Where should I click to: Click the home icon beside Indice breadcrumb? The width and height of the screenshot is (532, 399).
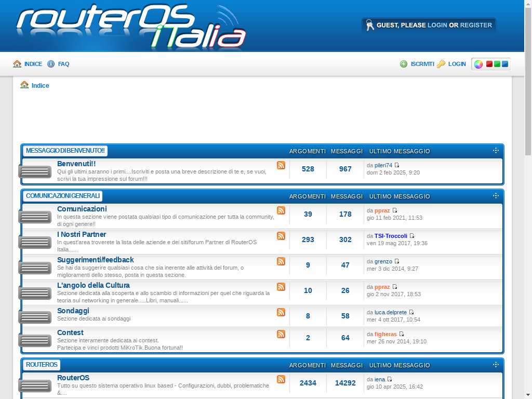[24, 85]
